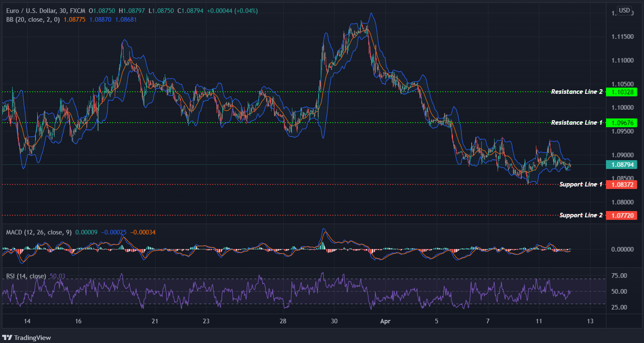Open RSI (14, close) indicator settings

26,276
